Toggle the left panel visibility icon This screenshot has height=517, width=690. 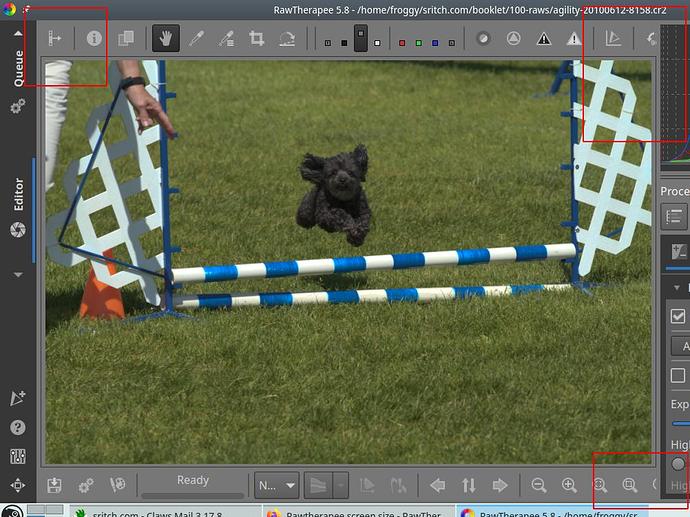[x=55, y=38]
